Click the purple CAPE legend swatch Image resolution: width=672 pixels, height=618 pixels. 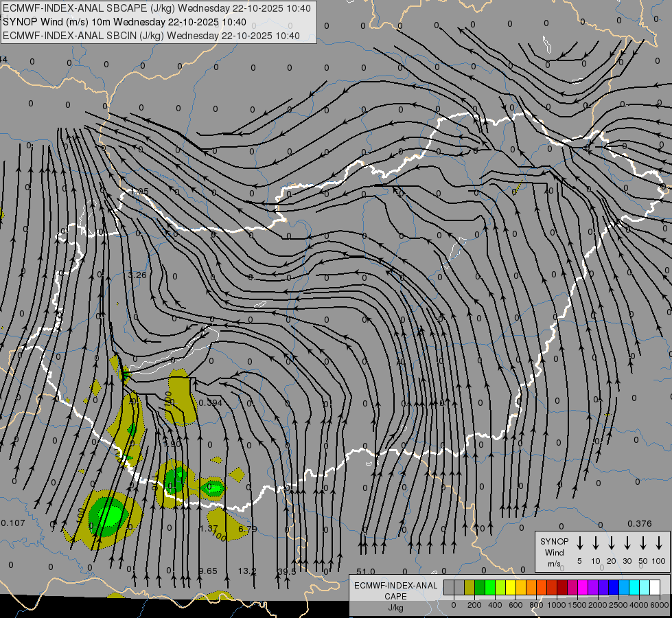coord(594,587)
